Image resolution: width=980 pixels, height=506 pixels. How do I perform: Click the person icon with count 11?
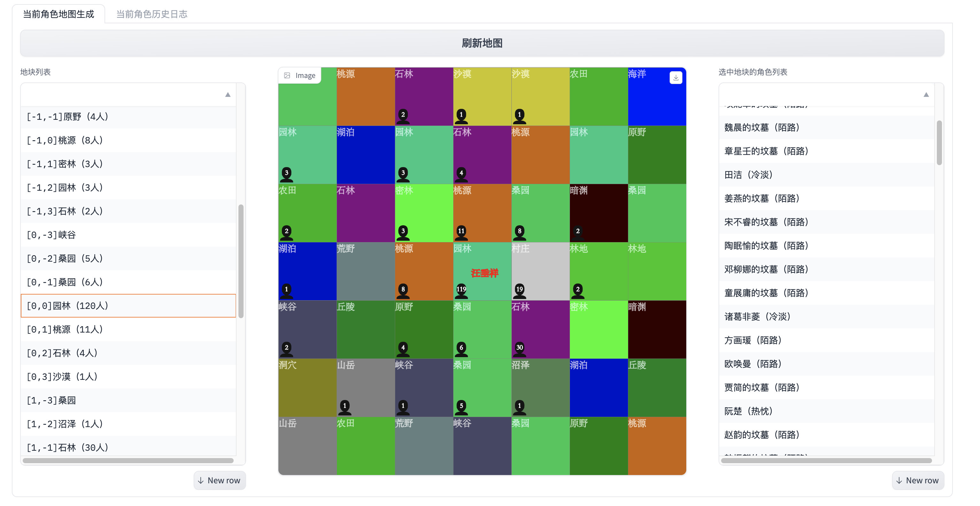[461, 233]
